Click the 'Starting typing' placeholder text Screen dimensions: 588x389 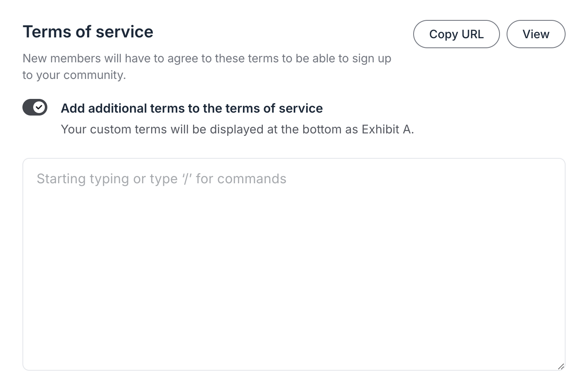pyautogui.click(x=161, y=179)
